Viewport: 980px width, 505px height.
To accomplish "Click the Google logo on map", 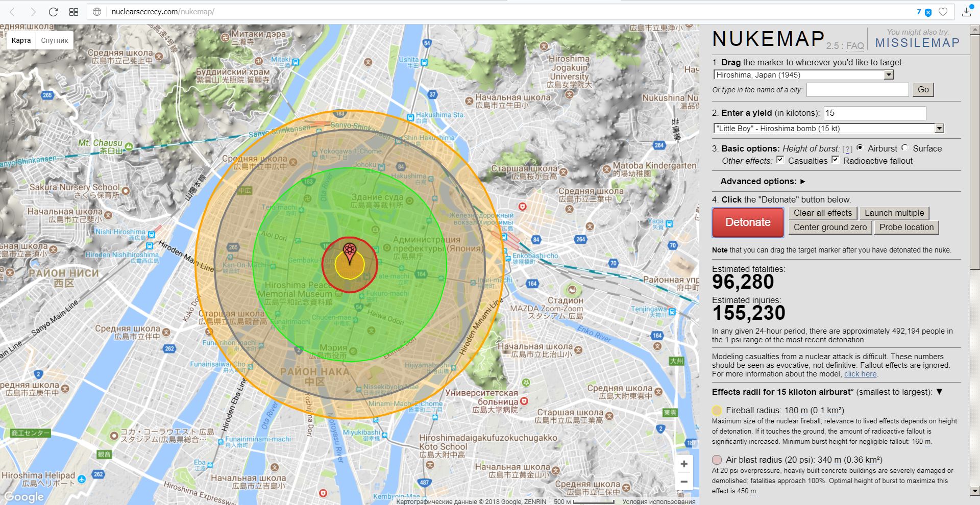I will pyautogui.click(x=23, y=496).
